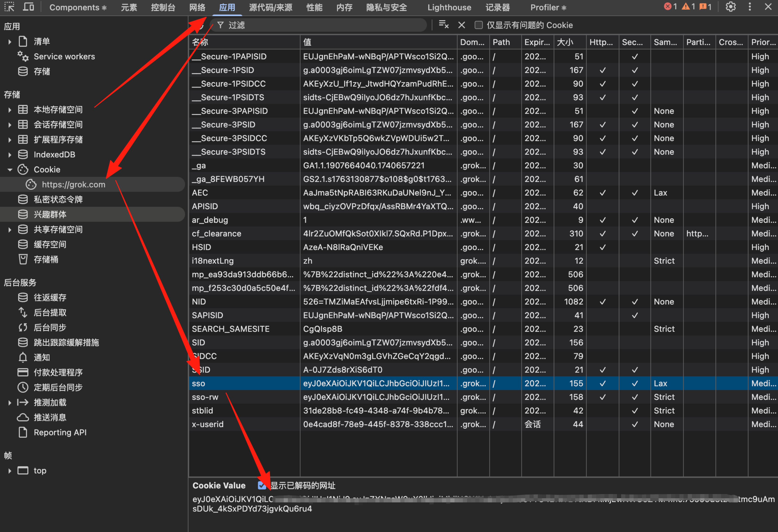Expand 本地存储空间 tree item
The height and width of the screenshot is (532, 778).
pos(10,110)
